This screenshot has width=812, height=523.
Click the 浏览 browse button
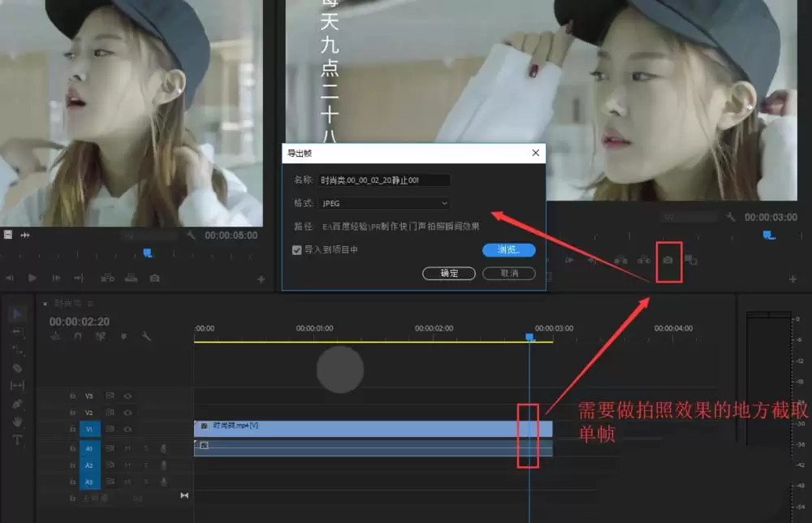click(508, 250)
